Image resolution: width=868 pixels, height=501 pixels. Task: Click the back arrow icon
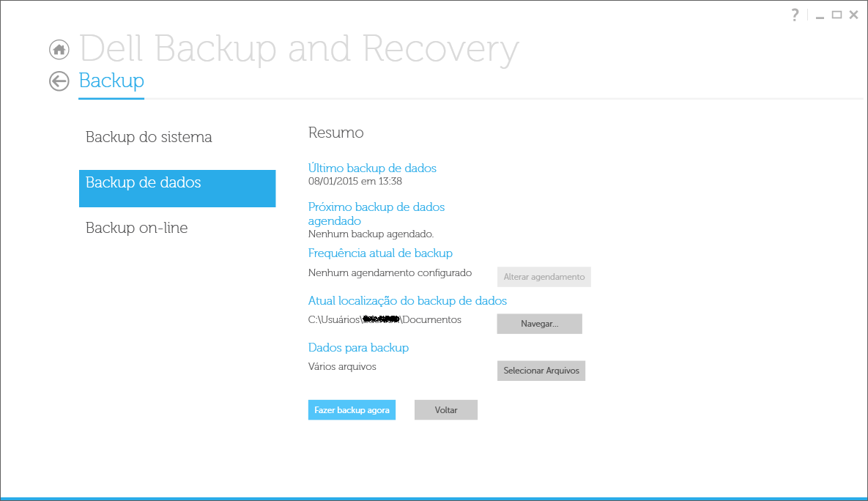pos(59,81)
